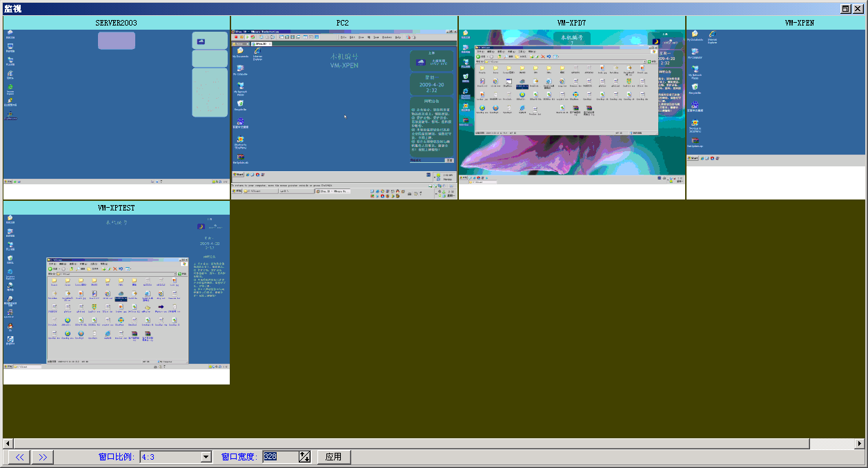Click the next page >> button
This screenshot has height=468, width=868.
(x=42, y=457)
